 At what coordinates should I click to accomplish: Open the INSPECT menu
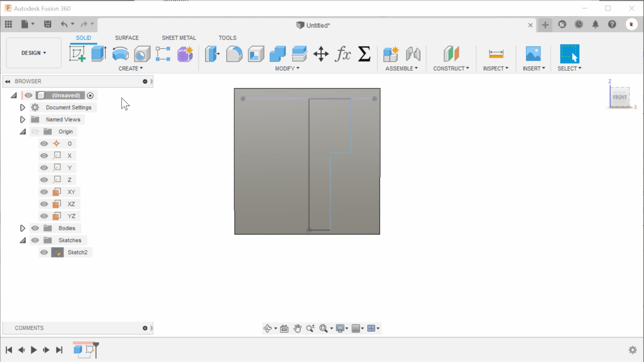[x=496, y=68]
